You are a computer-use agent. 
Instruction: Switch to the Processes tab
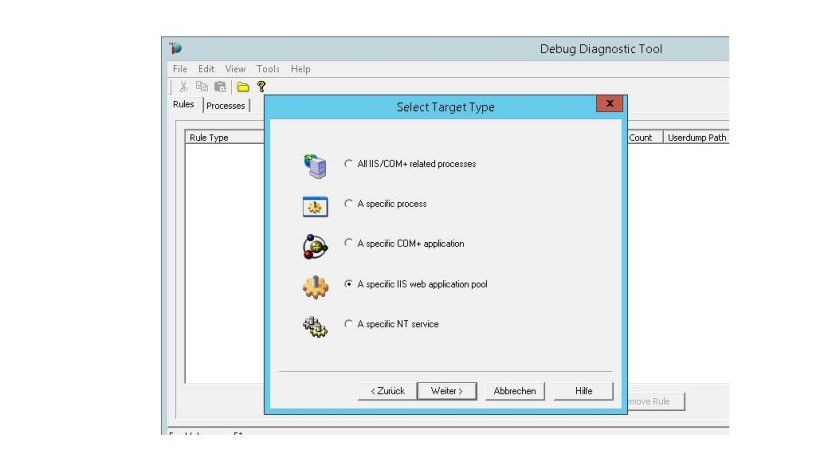click(226, 106)
